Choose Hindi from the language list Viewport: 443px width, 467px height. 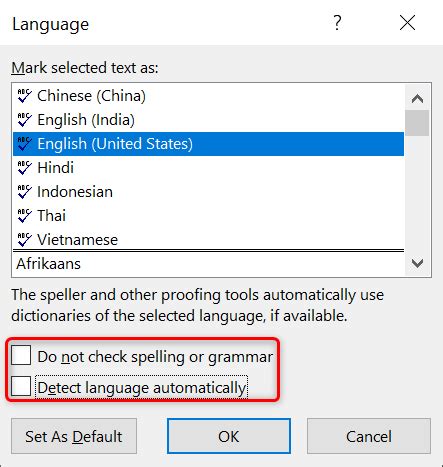tap(208, 168)
